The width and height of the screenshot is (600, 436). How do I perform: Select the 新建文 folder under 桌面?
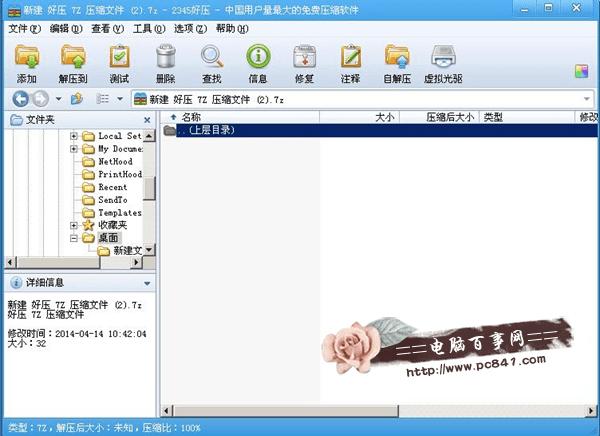click(x=127, y=251)
